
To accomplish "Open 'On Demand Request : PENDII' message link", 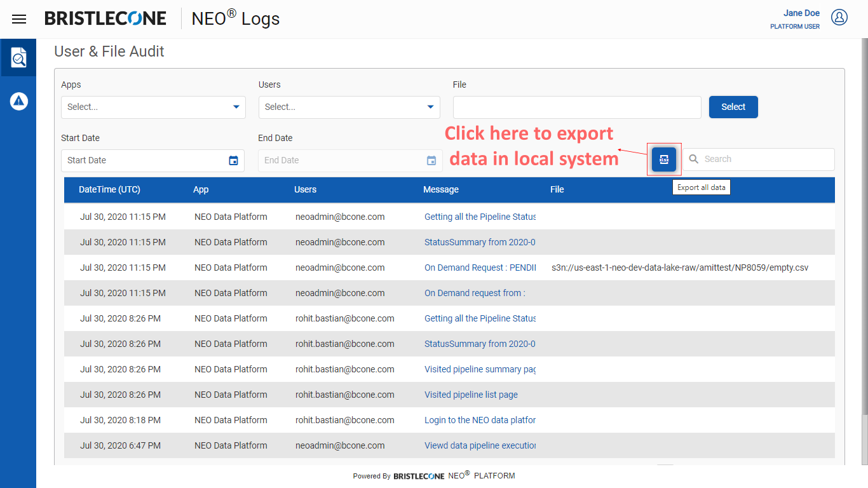I will point(480,268).
